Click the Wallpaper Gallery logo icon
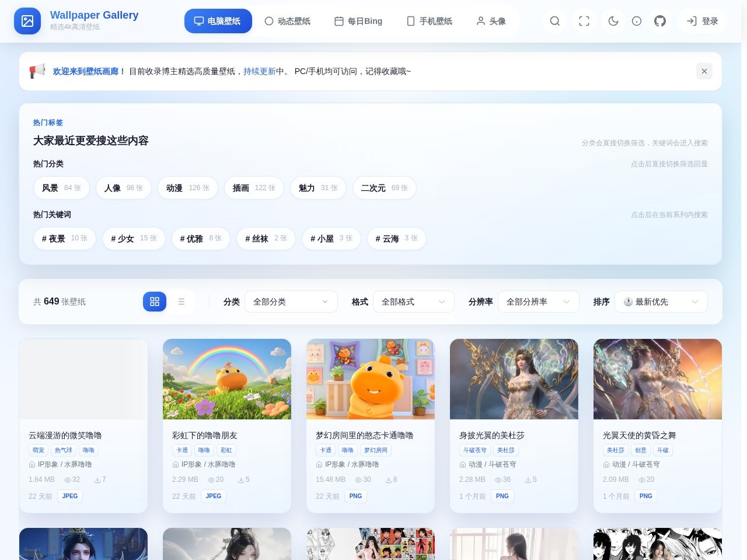The width and height of the screenshot is (747, 560). [x=27, y=21]
